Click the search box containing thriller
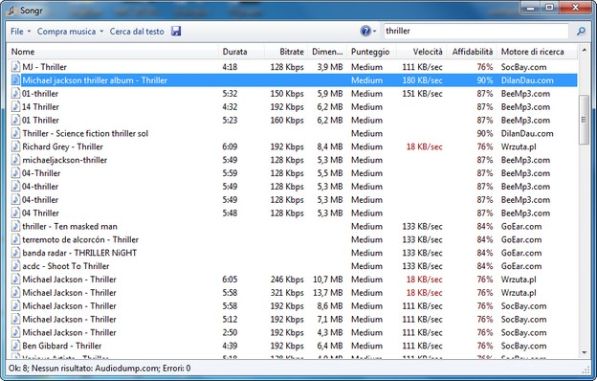Image resolution: width=597 pixels, height=381 pixels. point(476,31)
